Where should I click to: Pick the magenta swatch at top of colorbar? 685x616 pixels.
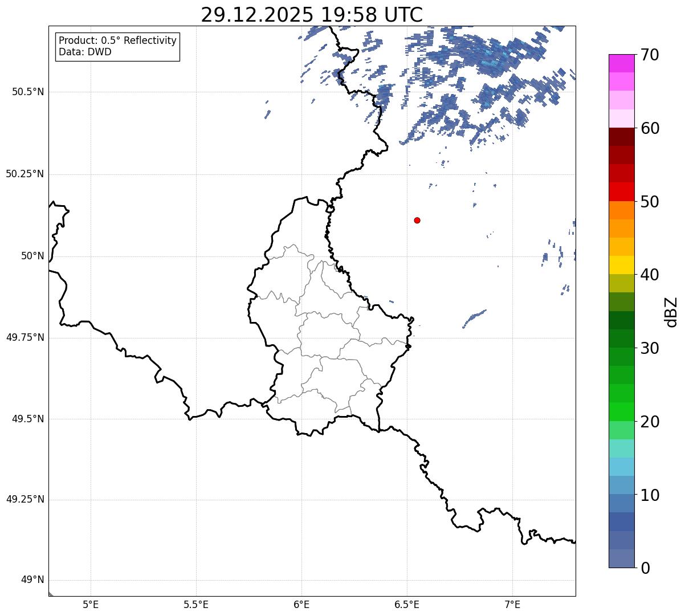[x=622, y=63]
